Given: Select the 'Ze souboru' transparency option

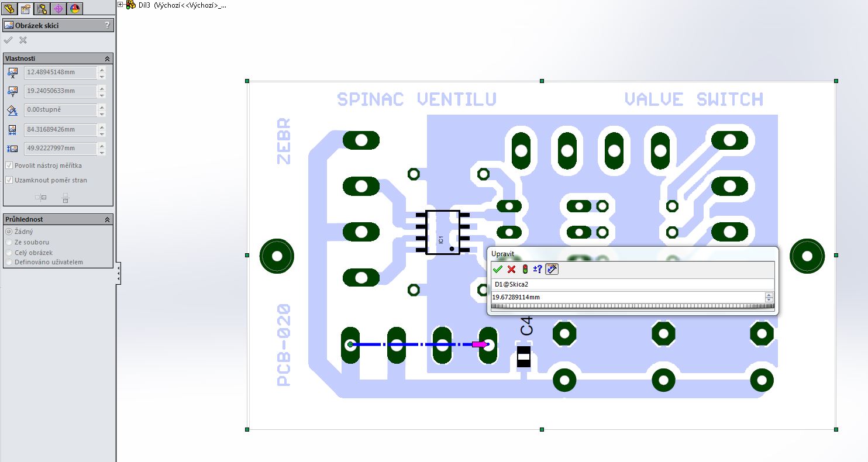Looking at the screenshot, I should tap(9, 242).
